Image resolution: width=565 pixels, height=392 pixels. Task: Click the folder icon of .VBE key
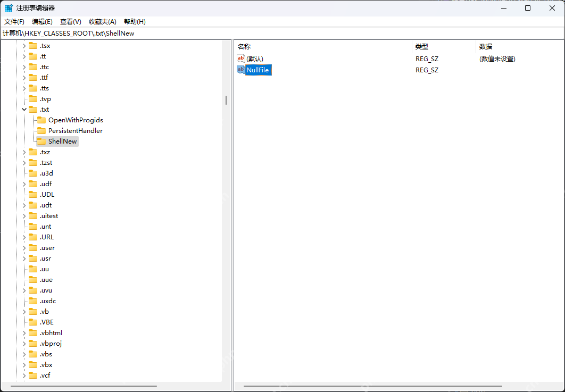pos(33,322)
